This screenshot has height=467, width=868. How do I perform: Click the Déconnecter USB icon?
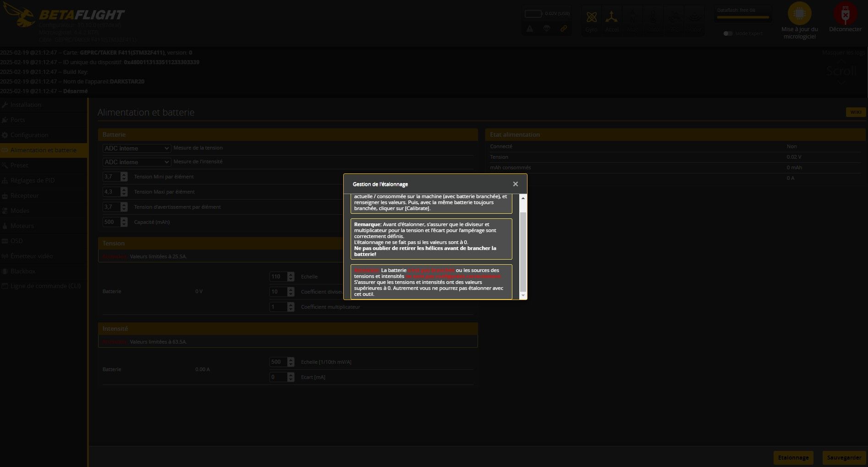[x=845, y=14]
